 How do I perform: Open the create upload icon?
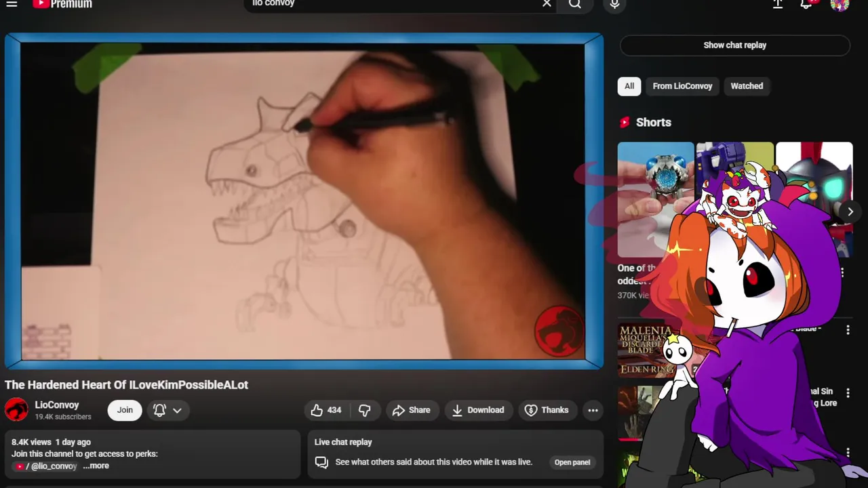click(778, 4)
